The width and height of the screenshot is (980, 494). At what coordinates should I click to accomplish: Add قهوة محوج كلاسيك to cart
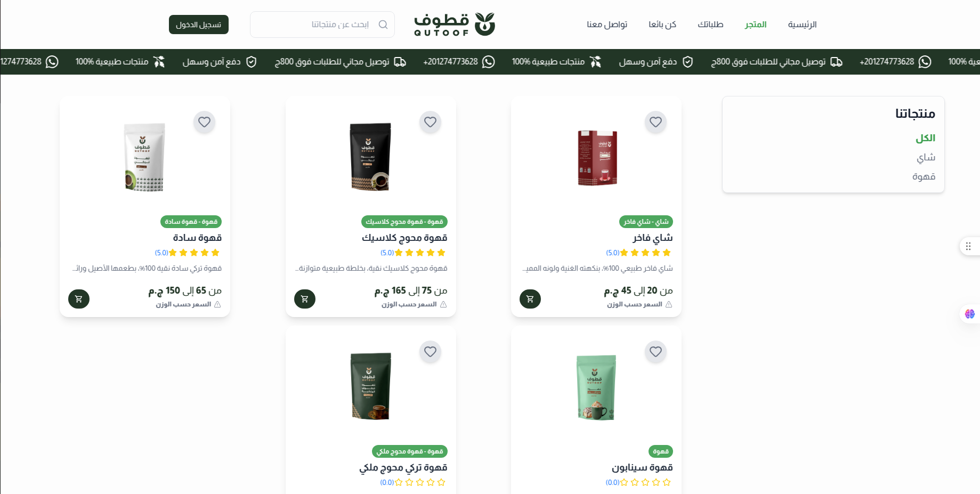pyautogui.click(x=305, y=299)
